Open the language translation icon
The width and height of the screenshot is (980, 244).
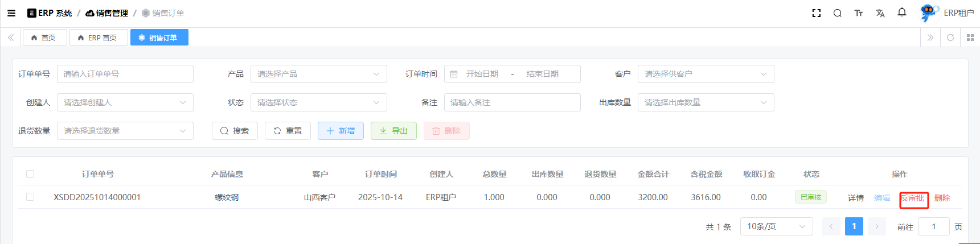pos(880,13)
